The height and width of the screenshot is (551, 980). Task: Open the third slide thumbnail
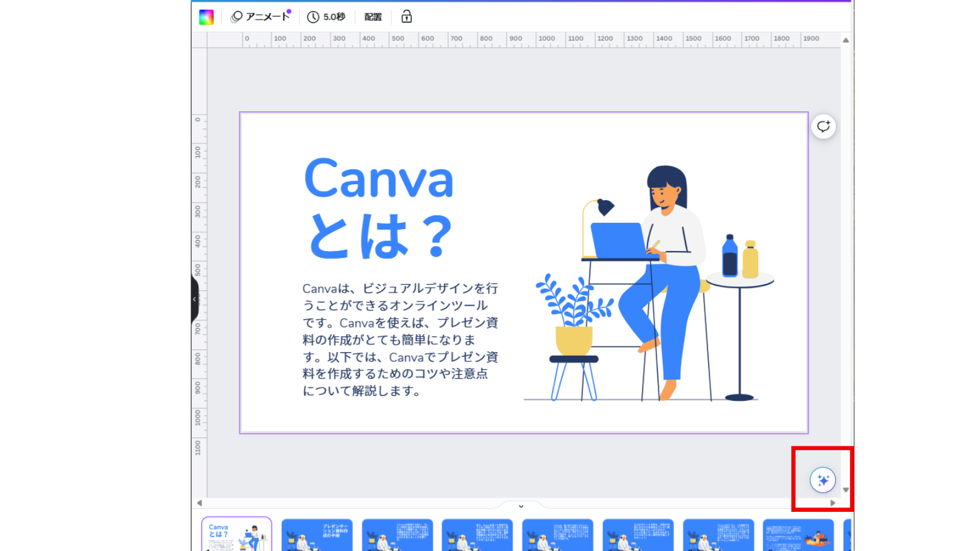click(x=398, y=535)
